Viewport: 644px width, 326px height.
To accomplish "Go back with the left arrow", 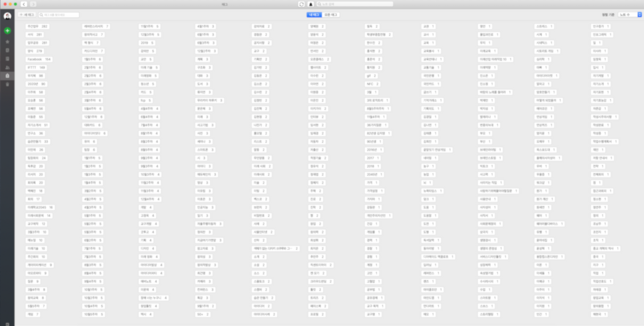I will (24, 4).
